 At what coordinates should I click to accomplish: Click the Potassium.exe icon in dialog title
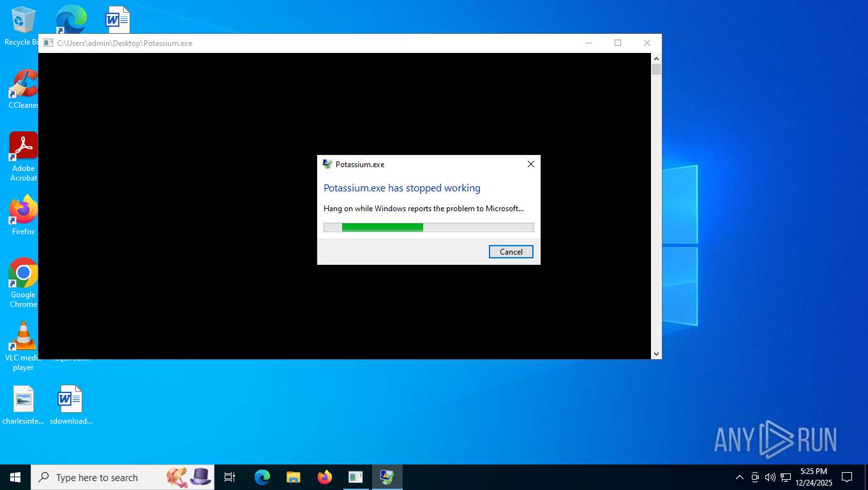click(x=327, y=164)
